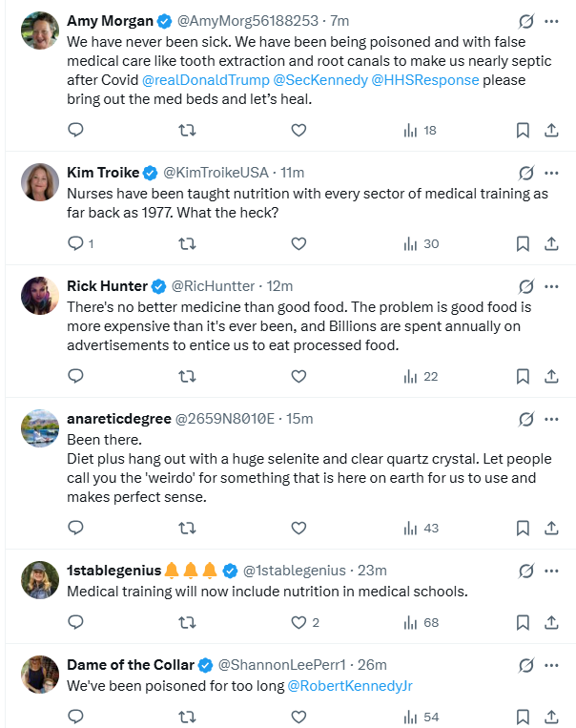Open more options menu on Rick Hunter's tweet

[551, 286]
